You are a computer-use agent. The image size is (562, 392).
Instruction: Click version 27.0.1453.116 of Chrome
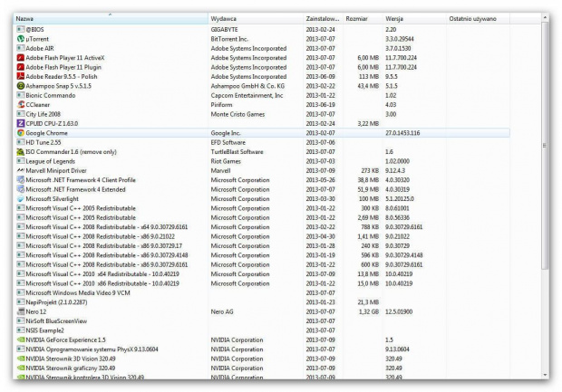tap(402, 133)
